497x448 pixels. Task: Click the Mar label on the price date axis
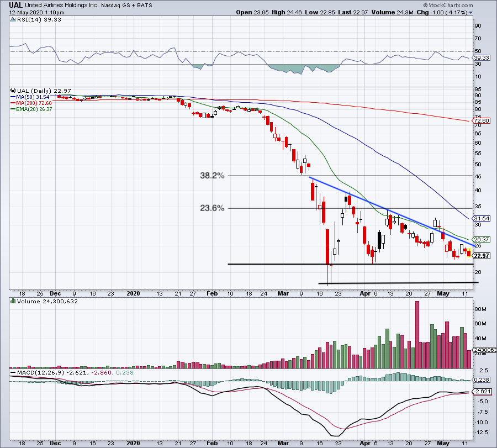coord(283,293)
